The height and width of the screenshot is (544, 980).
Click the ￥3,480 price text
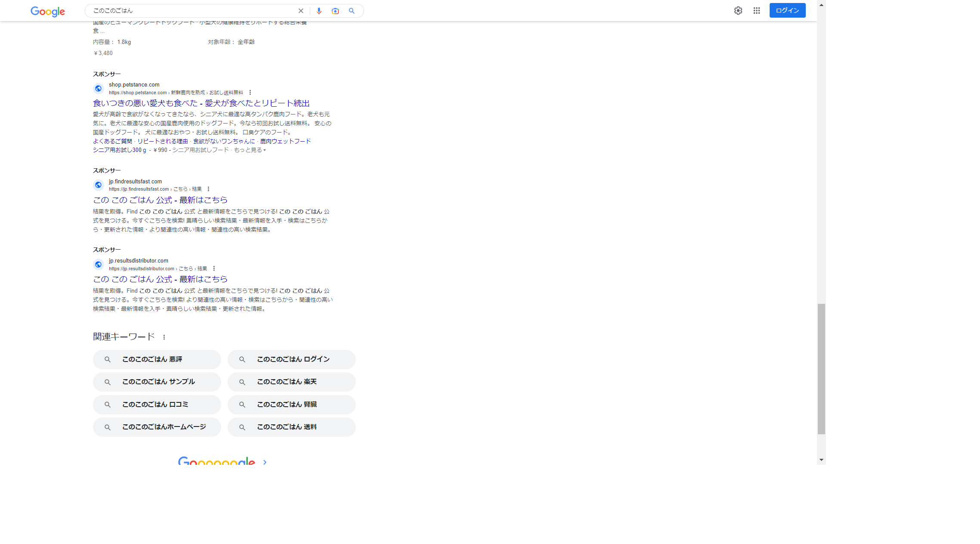coord(103,53)
